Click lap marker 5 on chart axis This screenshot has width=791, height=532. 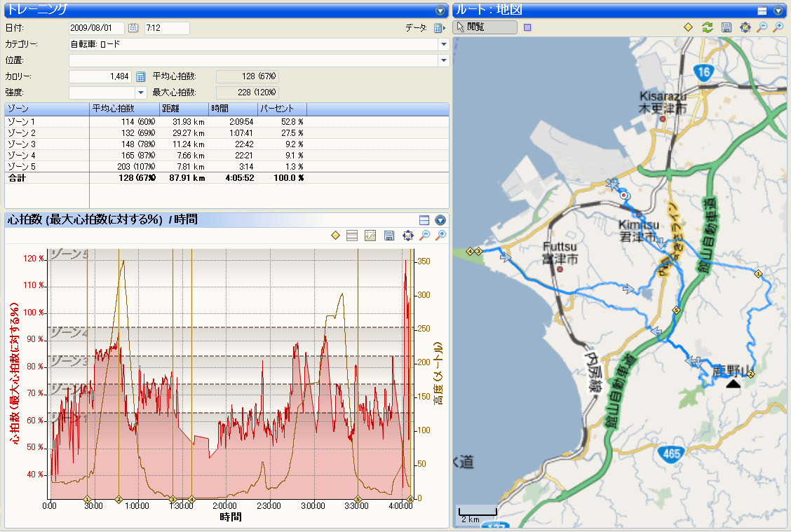pyautogui.click(x=358, y=499)
